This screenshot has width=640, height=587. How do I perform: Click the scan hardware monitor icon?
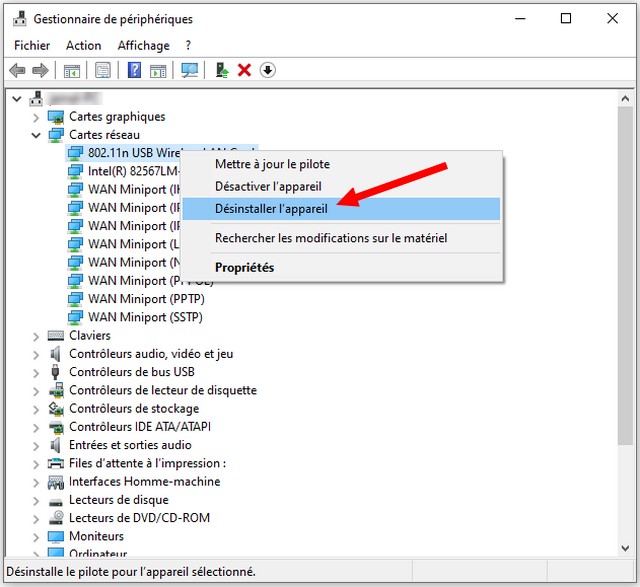tap(190, 70)
